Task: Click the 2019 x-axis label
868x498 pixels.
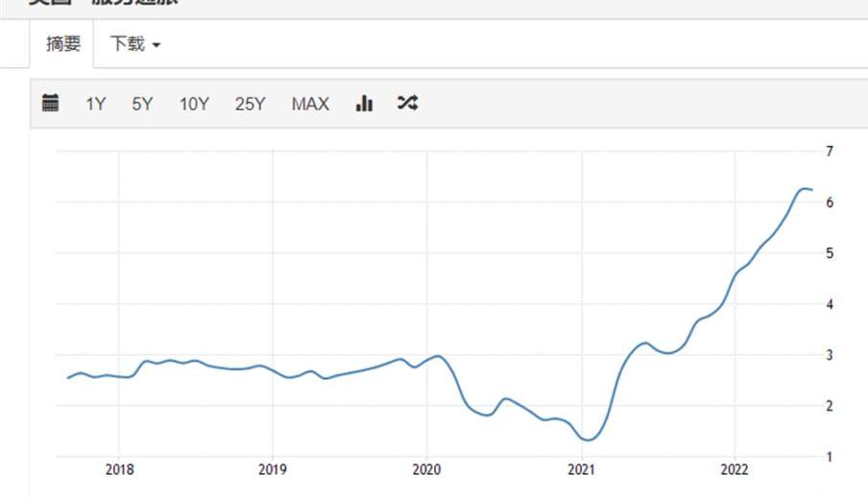Action: click(273, 470)
